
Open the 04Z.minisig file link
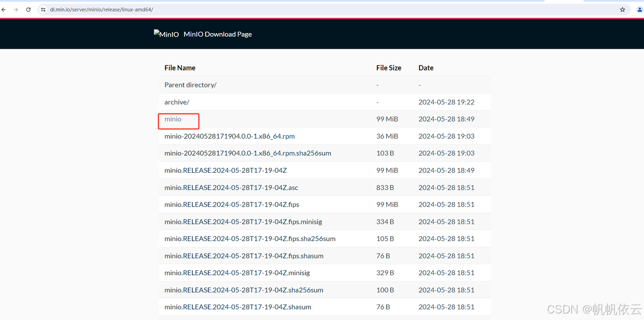(x=237, y=273)
